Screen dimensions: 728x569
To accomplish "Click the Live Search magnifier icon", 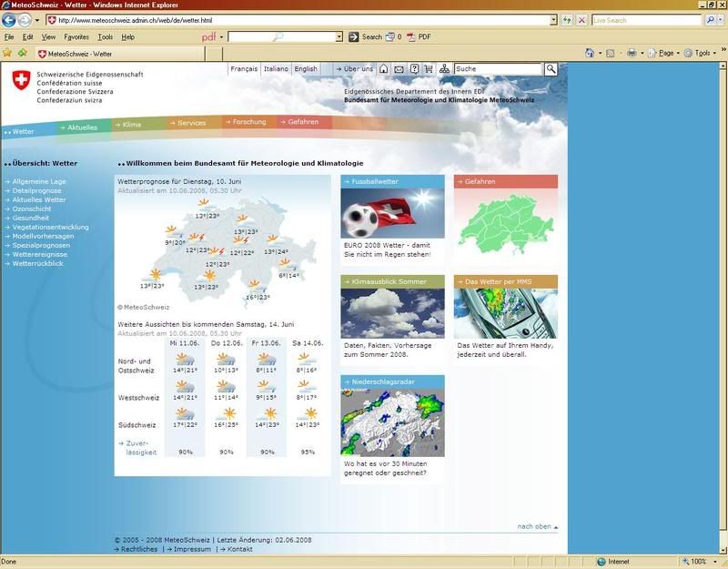I will (x=710, y=20).
